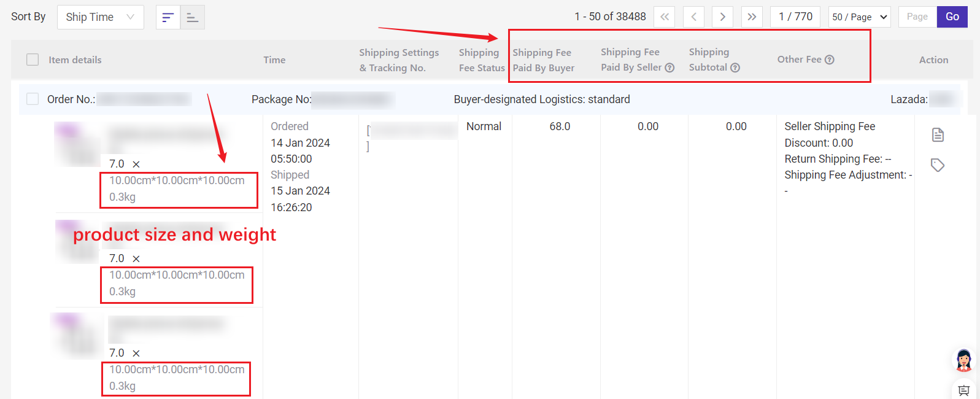This screenshot has height=399, width=980.
Task: Click the descending sort order icon
Action: [x=168, y=17]
